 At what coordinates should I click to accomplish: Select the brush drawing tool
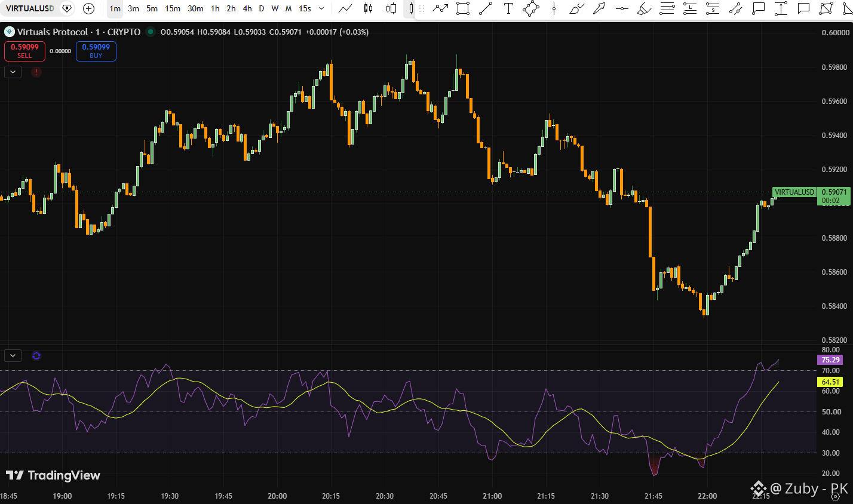coord(576,8)
